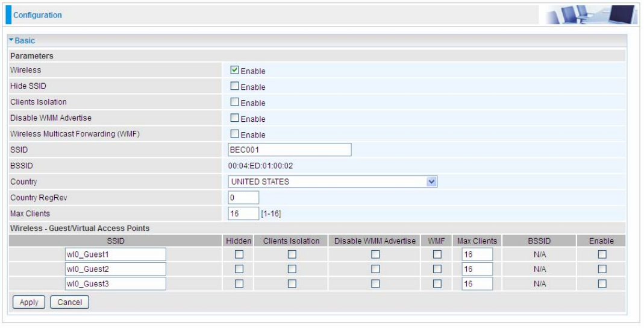Click the N/A BSSID cell for wl0_Guest3
This screenshot has width=644, height=328.
(540, 284)
